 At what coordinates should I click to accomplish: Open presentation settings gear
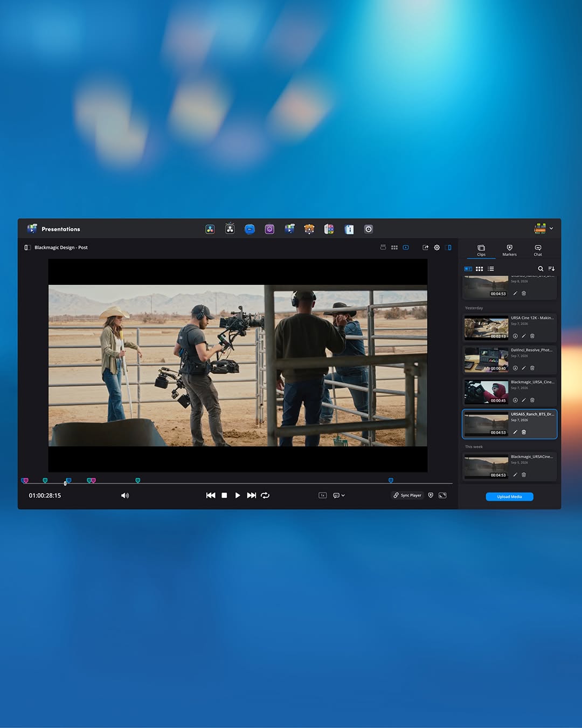[x=437, y=248]
